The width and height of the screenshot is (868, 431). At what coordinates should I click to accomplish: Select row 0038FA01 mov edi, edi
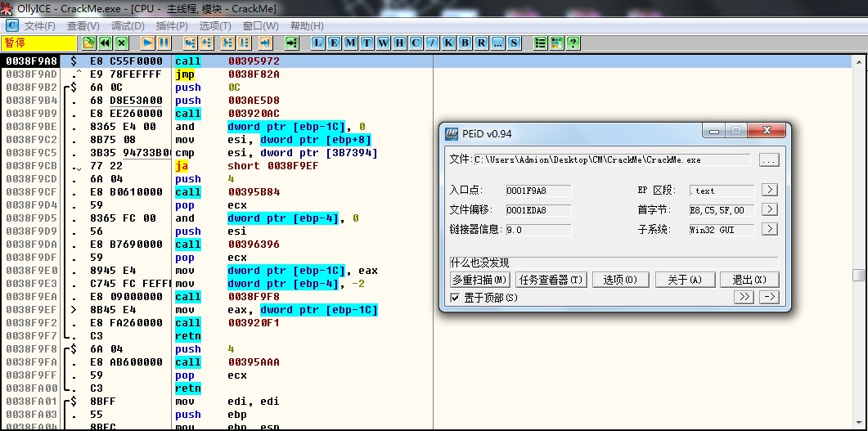point(426,401)
